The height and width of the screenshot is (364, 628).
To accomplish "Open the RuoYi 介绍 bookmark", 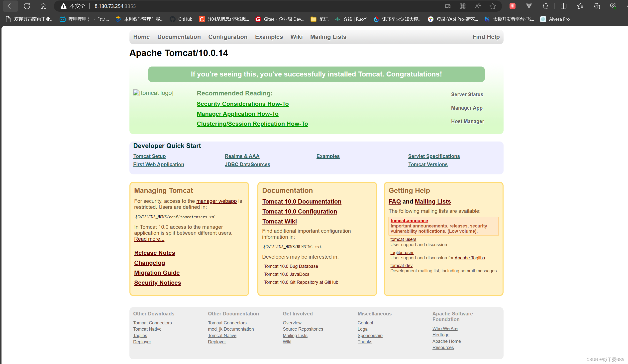I will click(351, 19).
